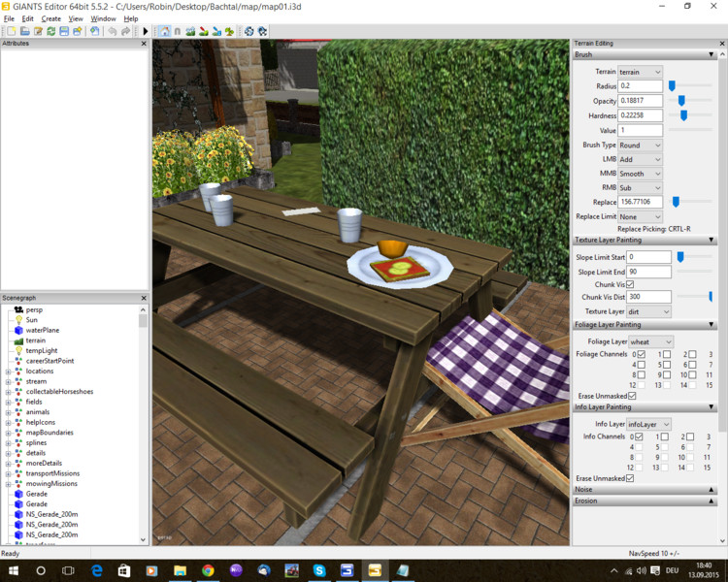Open the Brush Type dropdown
The height and width of the screenshot is (582, 728).
(x=640, y=145)
